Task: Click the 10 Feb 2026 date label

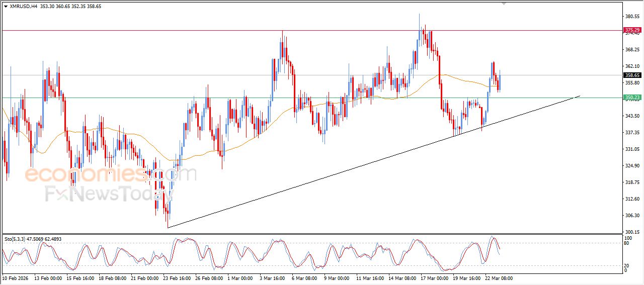Action: (16, 278)
